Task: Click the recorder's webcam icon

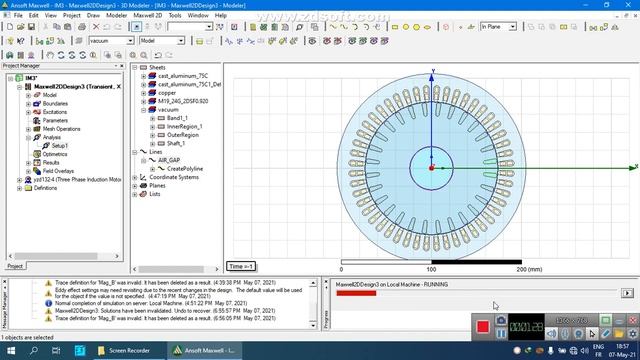Action: [x=578, y=333]
